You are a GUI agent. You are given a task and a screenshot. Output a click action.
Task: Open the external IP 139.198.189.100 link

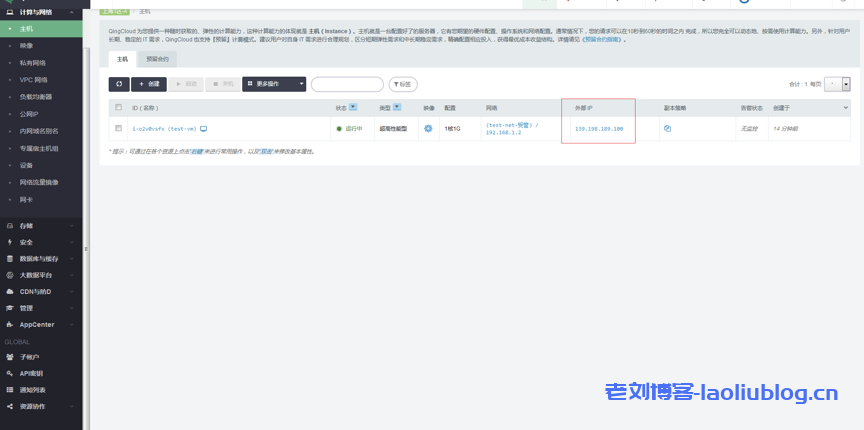point(599,129)
